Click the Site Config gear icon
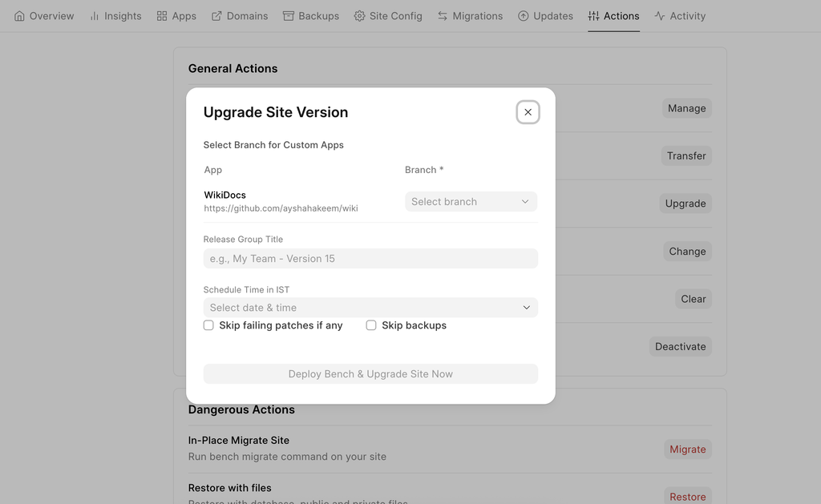Screen dimensions: 821x504 359,16
